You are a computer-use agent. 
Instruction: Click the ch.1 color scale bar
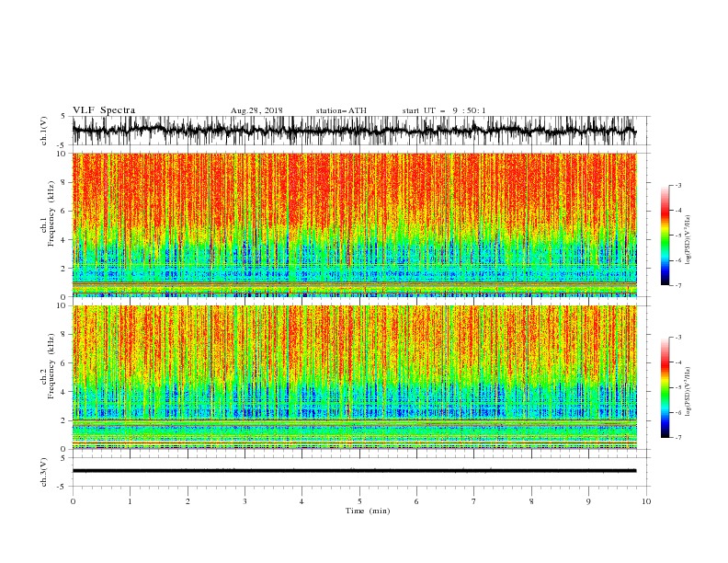pos(665,236)
